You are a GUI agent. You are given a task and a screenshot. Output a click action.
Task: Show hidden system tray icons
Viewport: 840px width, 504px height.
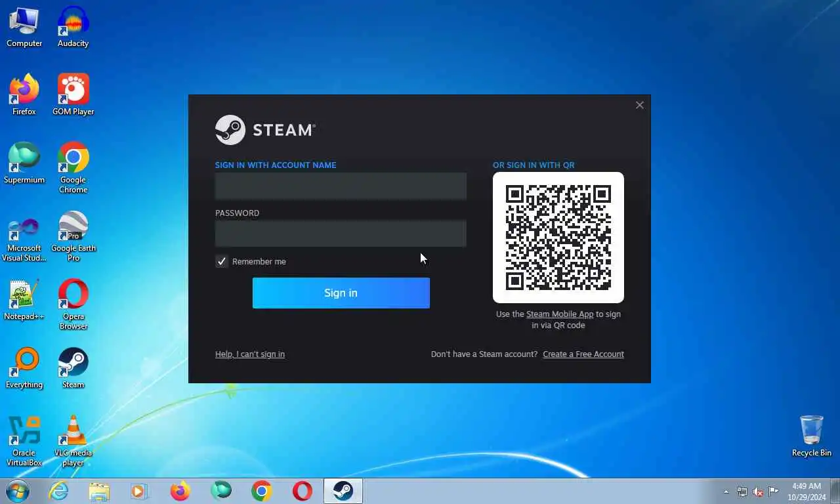[x=726, y=492]
